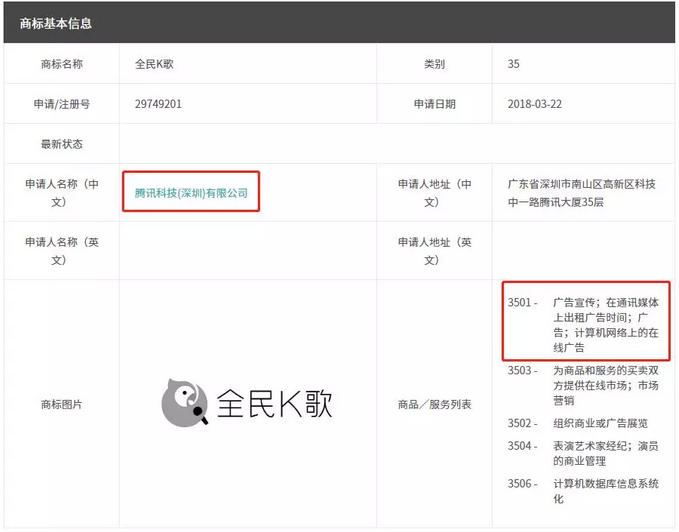Click the 申请日期 label
Viewport: 679px width, 532px height.
pos(434,104)
